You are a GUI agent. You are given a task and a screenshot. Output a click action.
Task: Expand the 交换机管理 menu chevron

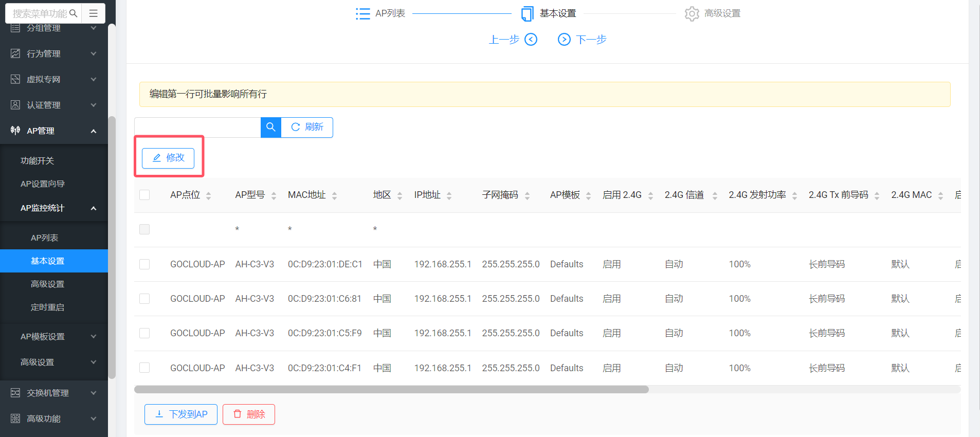[x=94, y=393]
